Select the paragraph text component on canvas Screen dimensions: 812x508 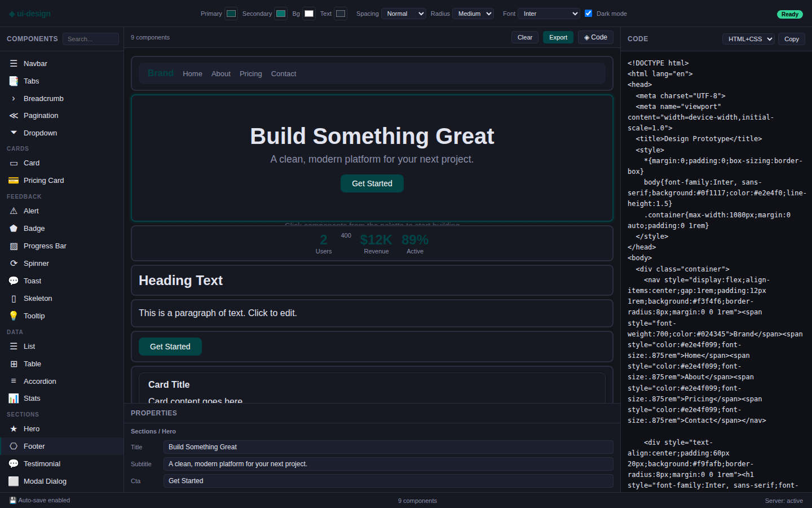[x=372, y=313]
